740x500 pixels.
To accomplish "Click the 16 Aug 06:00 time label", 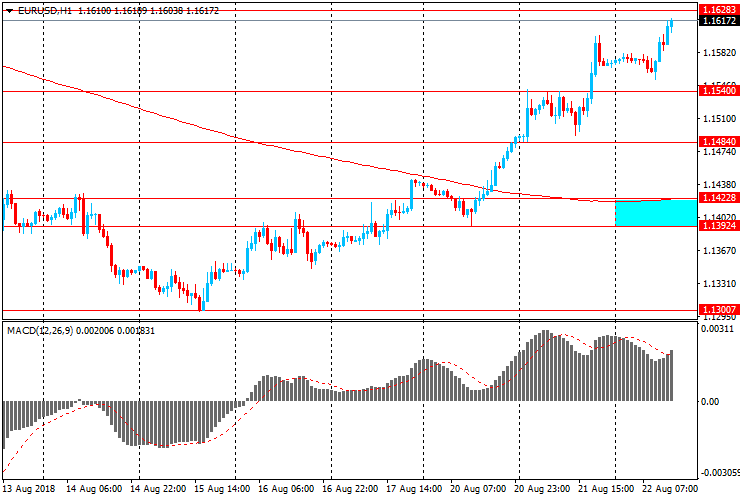I will [x=286, y=489].
